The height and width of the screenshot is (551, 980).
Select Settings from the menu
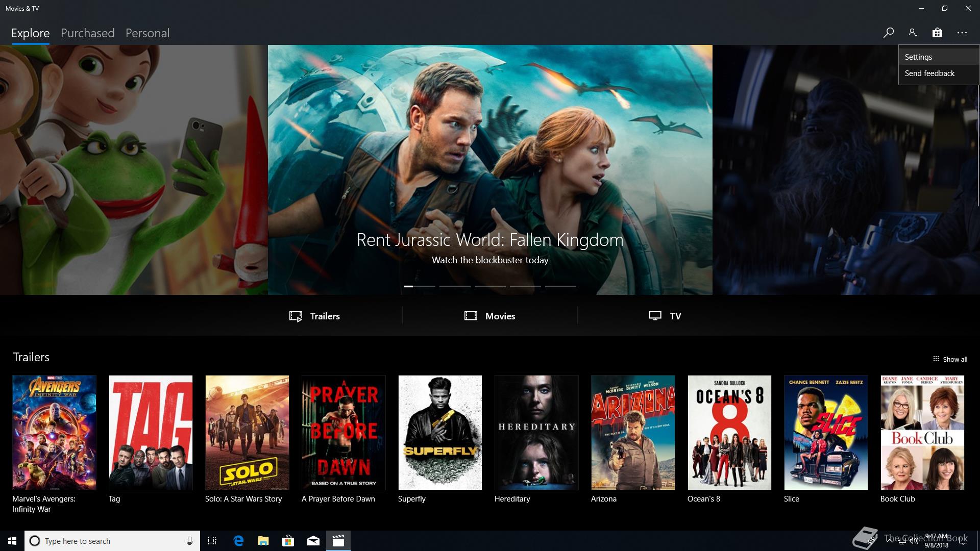pyautogui.click(x=939, y=57)
